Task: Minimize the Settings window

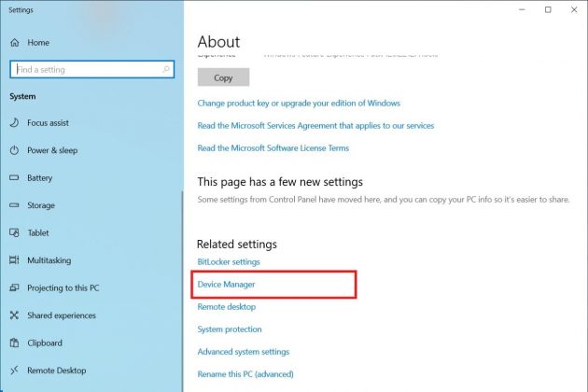Action: click(x=522, y=9)
